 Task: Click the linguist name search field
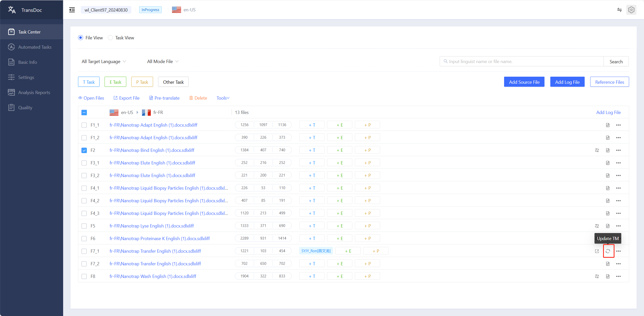pyautogui.click(x=522, y=62)
